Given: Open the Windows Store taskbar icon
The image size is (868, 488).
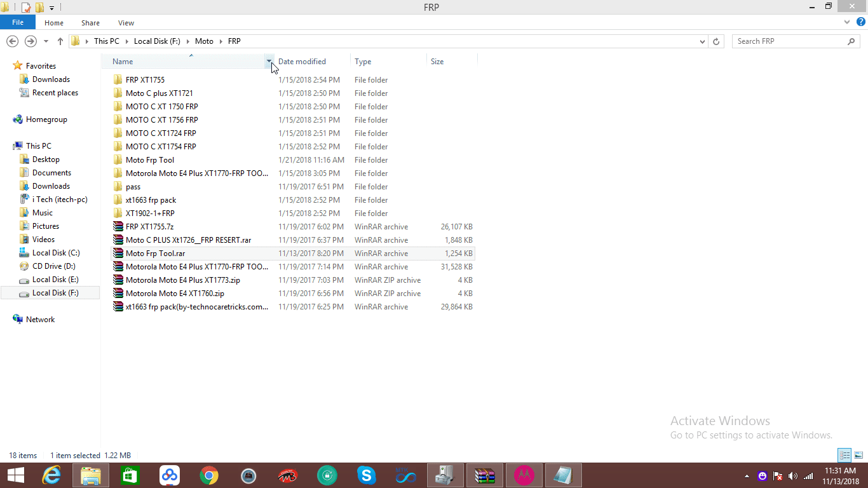Looking at the screenshot, I should coord(130,475).
